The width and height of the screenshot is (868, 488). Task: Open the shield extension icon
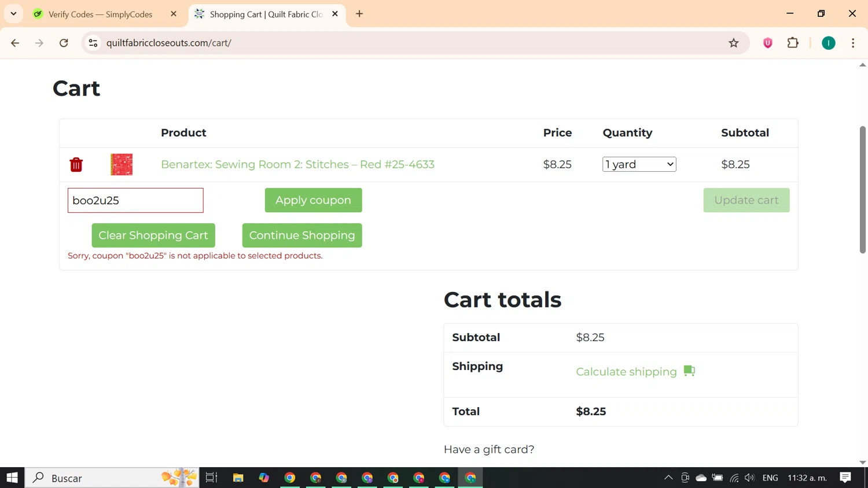click(768, 43)
